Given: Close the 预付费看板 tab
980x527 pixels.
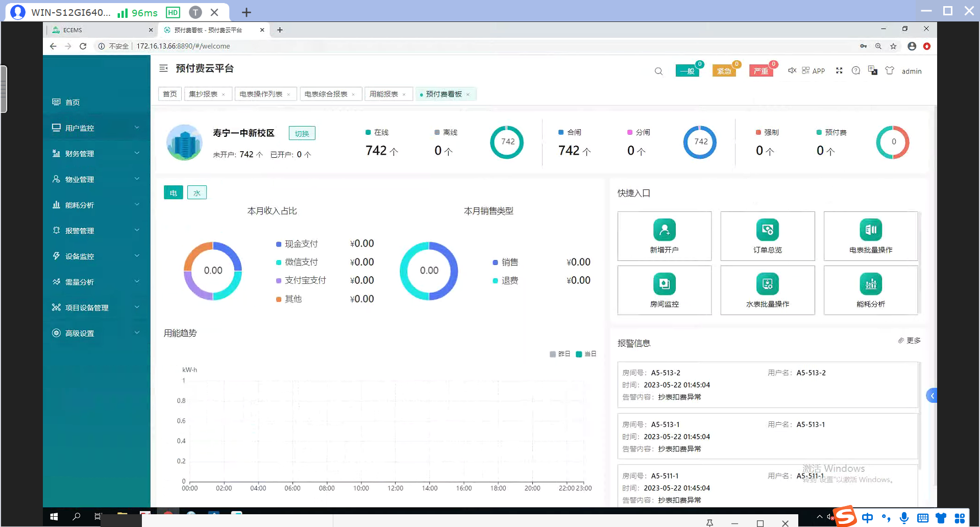Looking at the screenshot, I should (x=468, y=94).
